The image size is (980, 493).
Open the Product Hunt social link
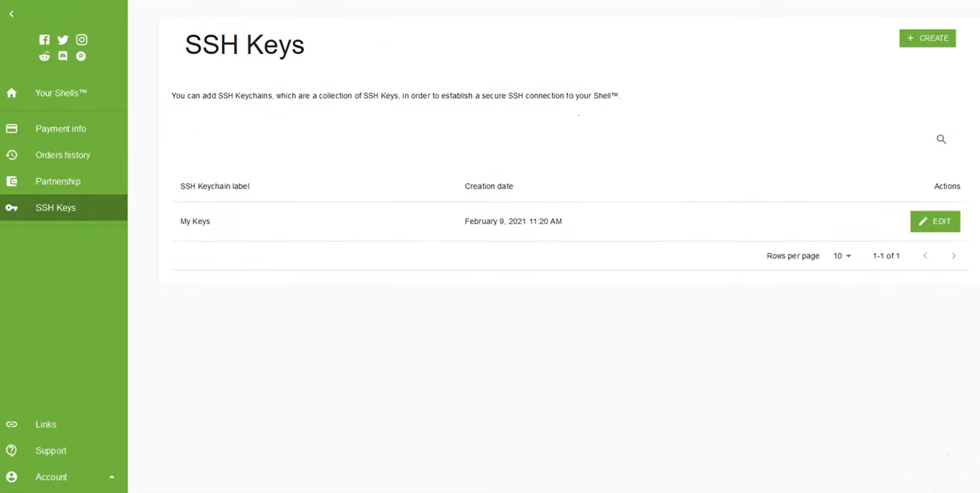point(81,56)
